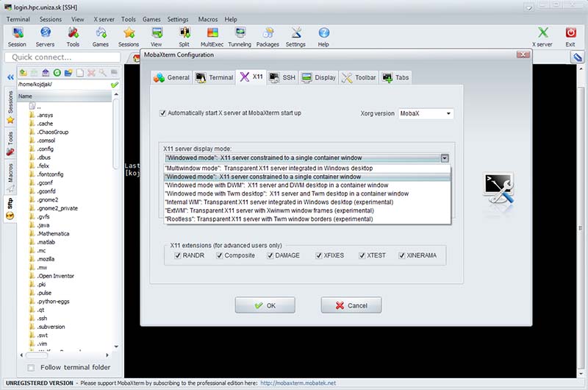Click the Packages toolbar icon
This screenshot has height=390, width=588.
point(268,36)
